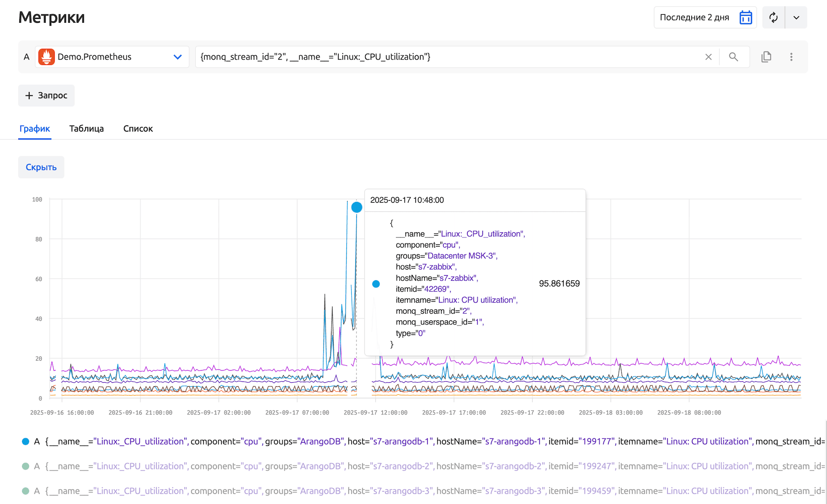Click the Prometheus data source logo
The image size is (827, 504).
pos(47,57)
